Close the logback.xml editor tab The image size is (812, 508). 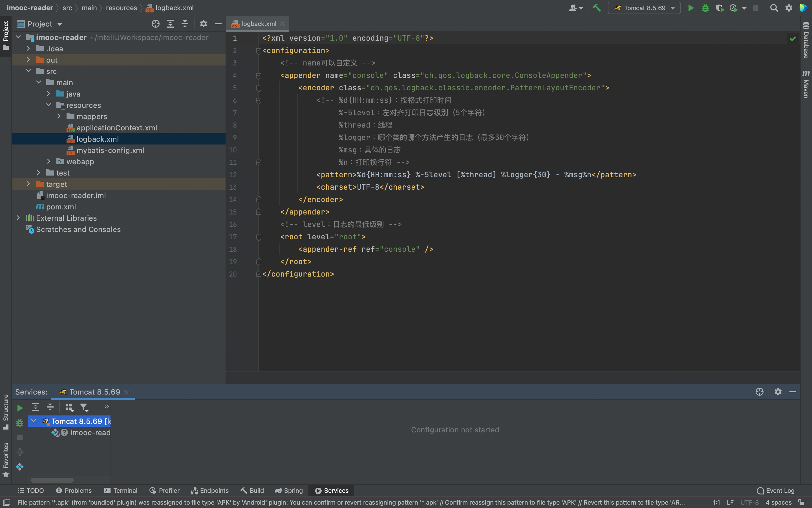click(283, 24)
